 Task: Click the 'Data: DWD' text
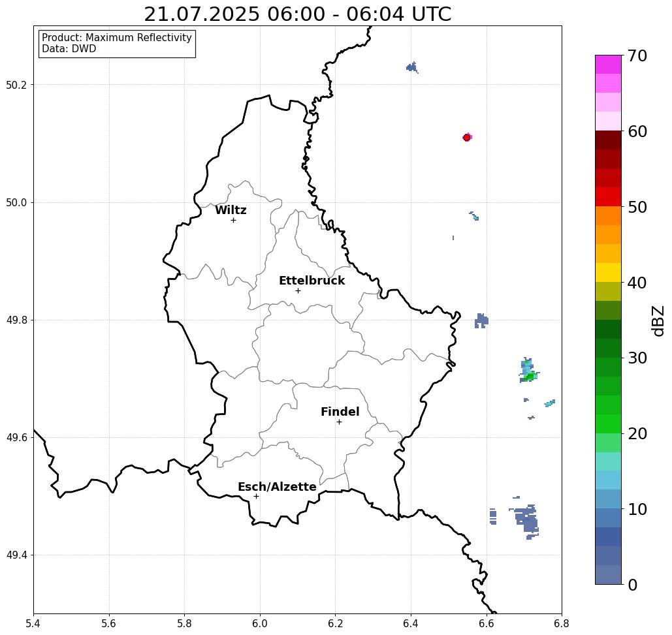coord(69,49)
